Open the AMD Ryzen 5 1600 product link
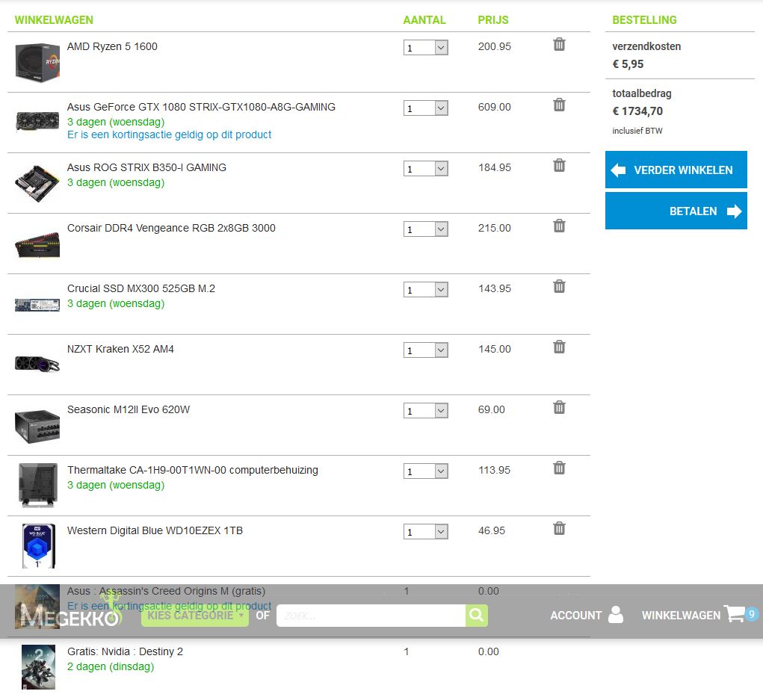Viewport: 763px width, 700px height. coord(112,47)
